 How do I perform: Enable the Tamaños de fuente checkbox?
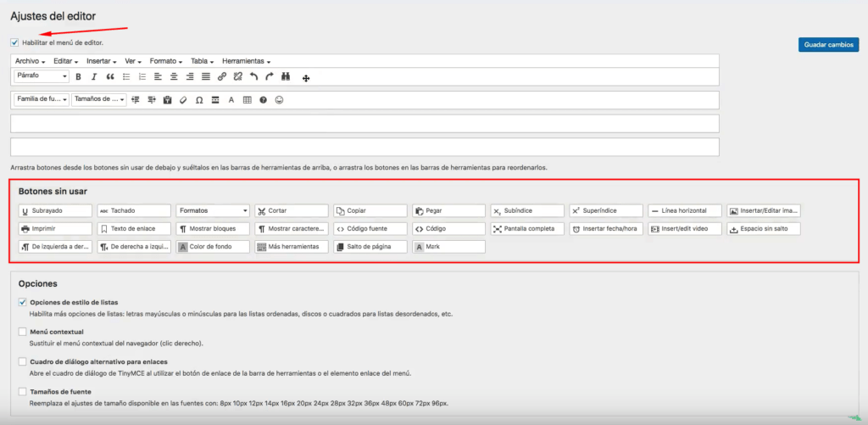23,391
